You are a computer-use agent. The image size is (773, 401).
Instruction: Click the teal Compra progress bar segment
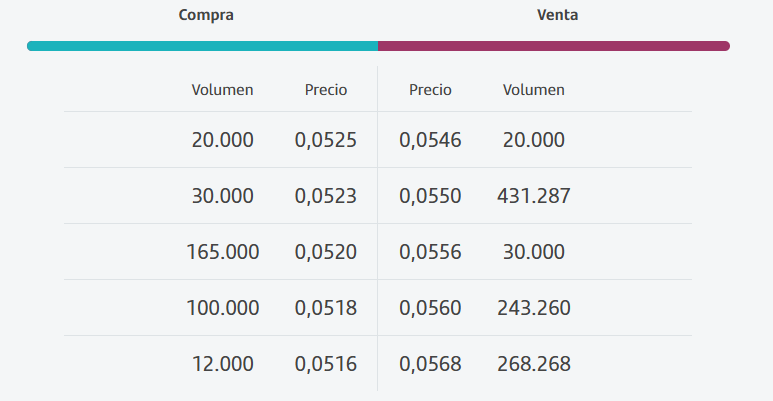[203, 46]
